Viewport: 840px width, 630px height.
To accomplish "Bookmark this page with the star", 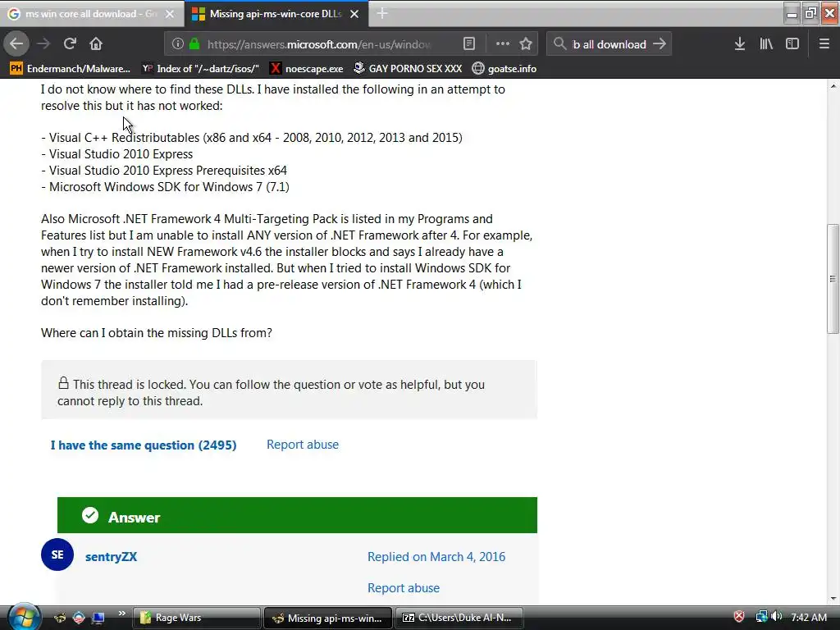I will click(526, 44).
